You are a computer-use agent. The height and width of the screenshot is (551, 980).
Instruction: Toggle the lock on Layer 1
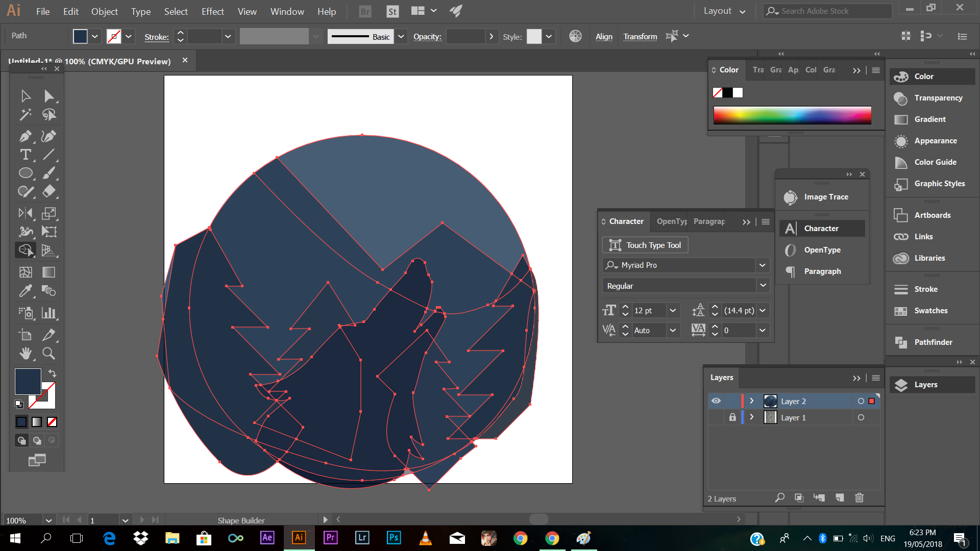tap(732, 417)
